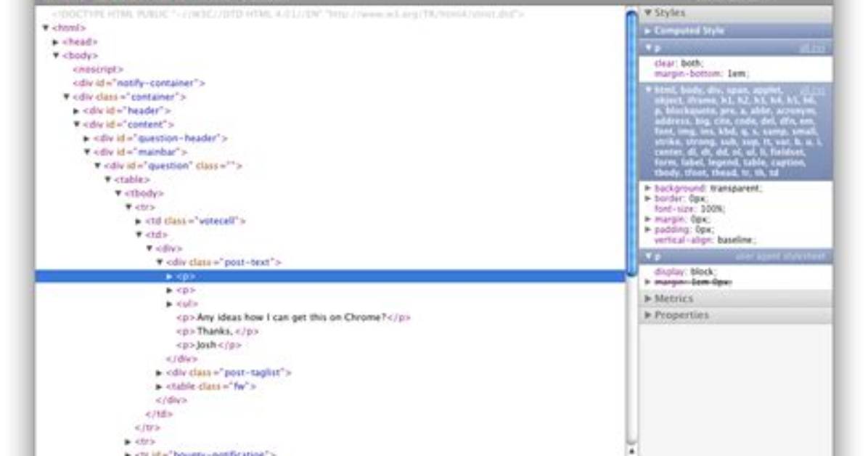Viewport: 868px width, 456px height.
Task: Collapse the div class post-text node
Action: [x=160, y=262]
